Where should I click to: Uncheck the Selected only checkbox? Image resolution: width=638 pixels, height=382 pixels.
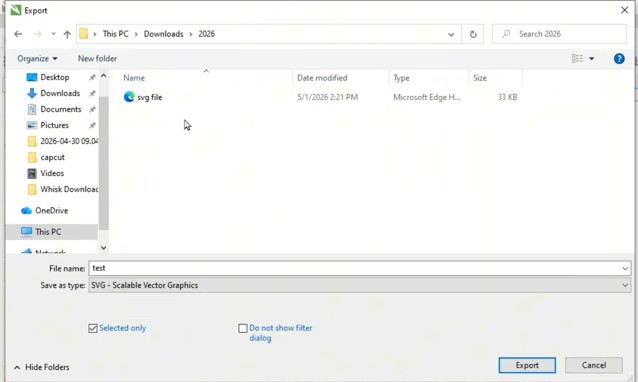pyautogui.click(x=93, y=328)
